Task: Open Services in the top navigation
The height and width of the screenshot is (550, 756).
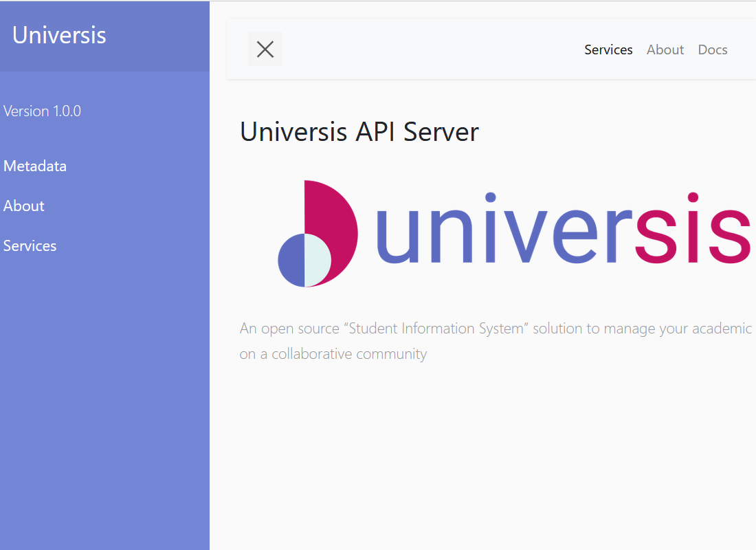Action: tap(608, 49)
